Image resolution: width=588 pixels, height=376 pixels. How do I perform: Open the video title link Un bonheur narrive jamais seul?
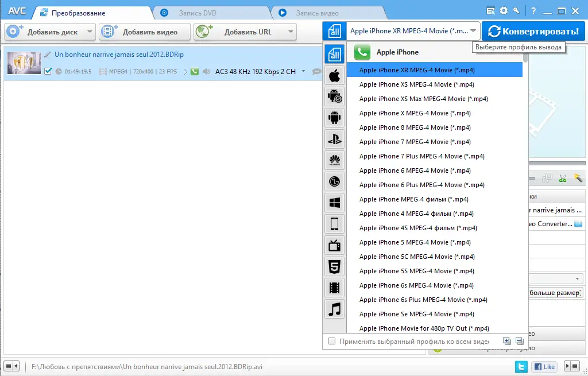[x=119, y=55]
